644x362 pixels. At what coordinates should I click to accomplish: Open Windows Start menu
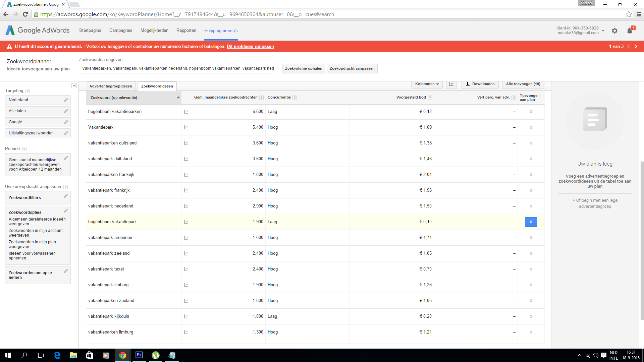pyautogui.click(x=8, y=355)
